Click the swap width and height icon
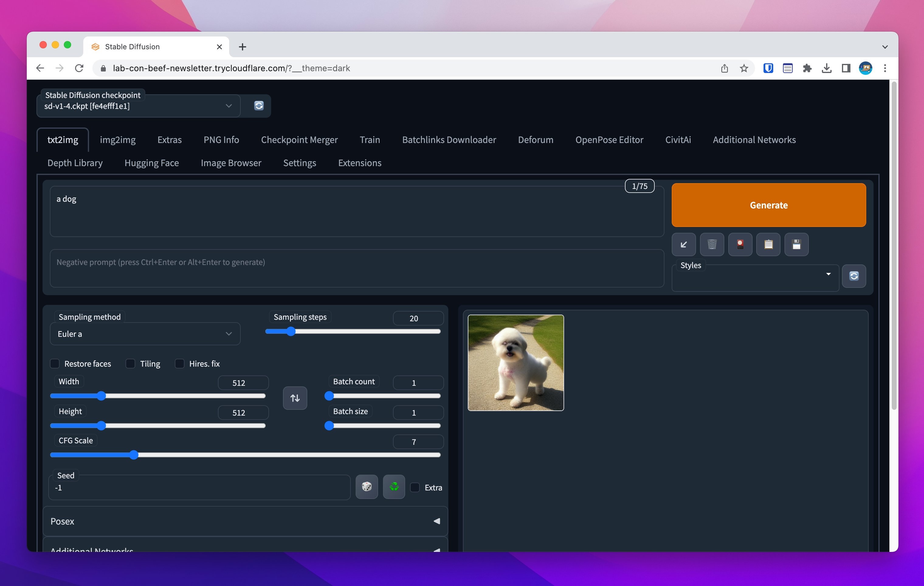This screenshot has height=586, width=924. tap(295, 398)
